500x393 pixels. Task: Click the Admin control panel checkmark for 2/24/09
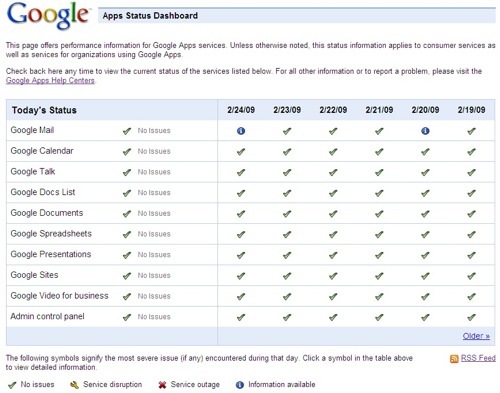pyautogui.click(x=241, y=317)
